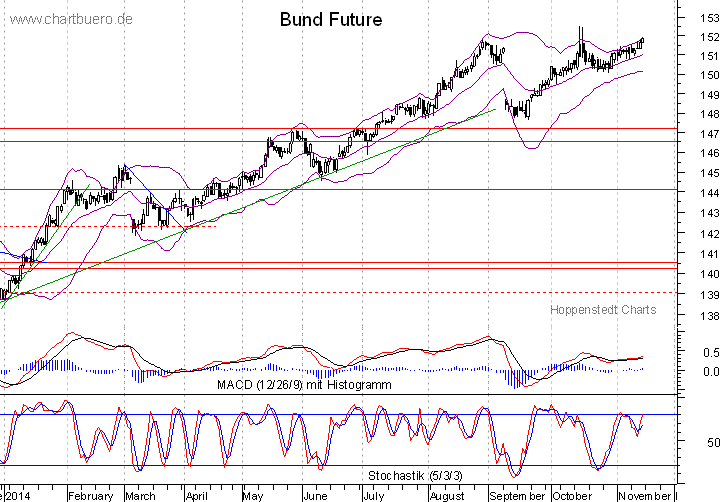
Task: Click the 142 price axis value
Action: 710,233
